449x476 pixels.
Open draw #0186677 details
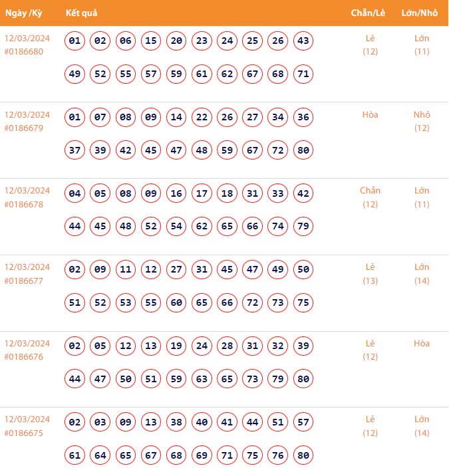tap(24, 281)
